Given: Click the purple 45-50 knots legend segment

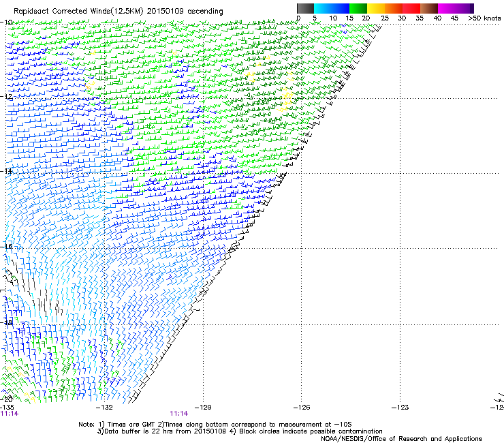Looking at the screenshot, I should click(x=464, y=8).
